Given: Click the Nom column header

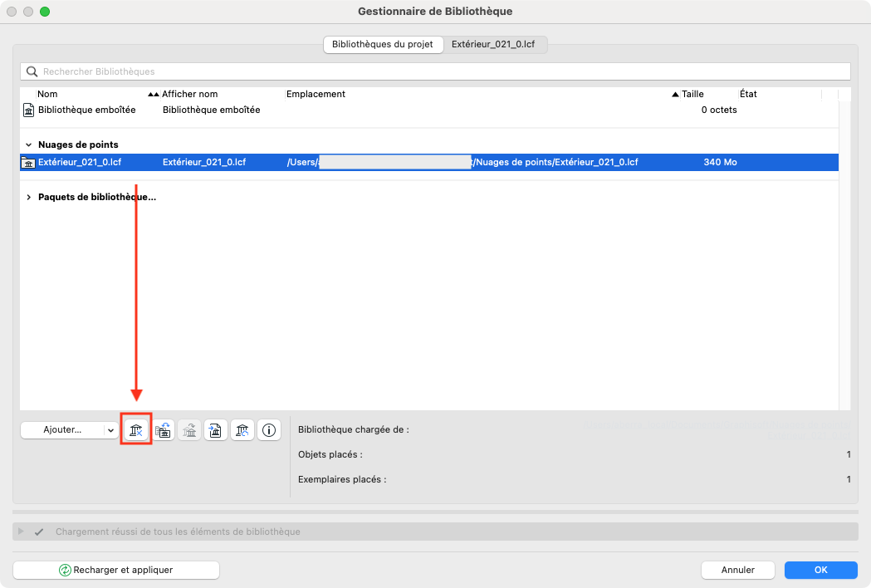Looking at the screenshot, I should [x=47, y=95].
